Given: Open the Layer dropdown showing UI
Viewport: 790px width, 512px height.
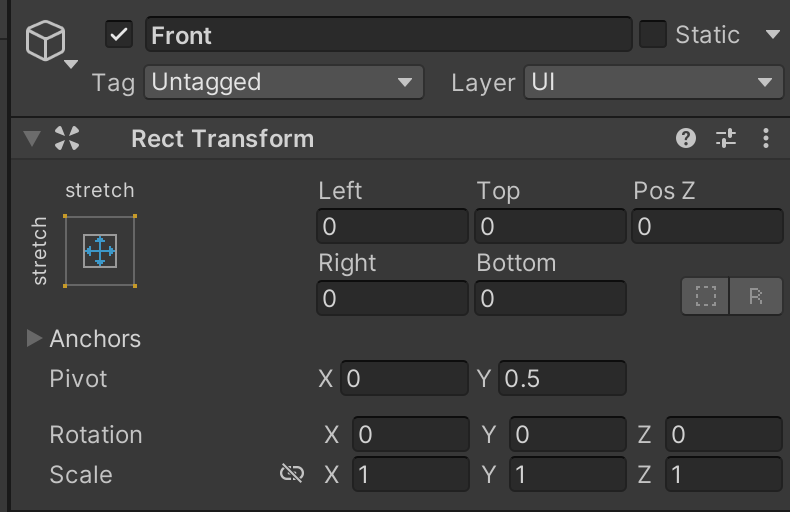Looking at the screenshot, I should pyautogui.click(x=653, y=82).
